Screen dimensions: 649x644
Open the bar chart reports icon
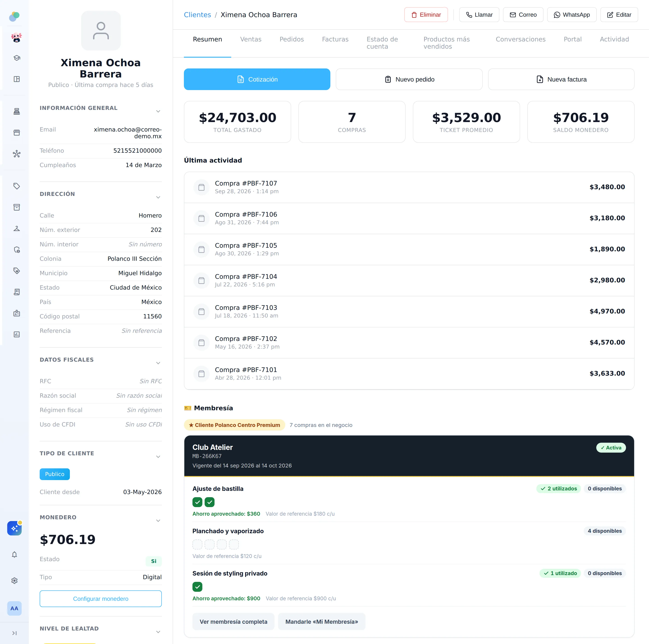click(x=16, y=334)
